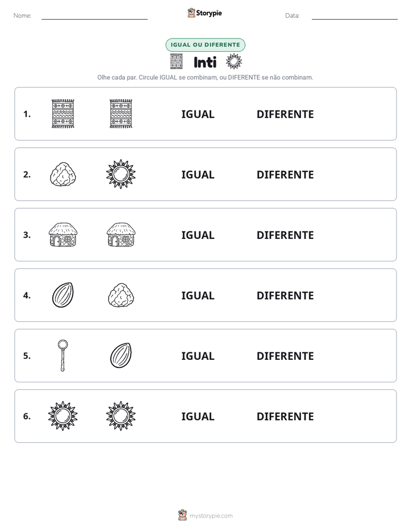The width and height of the screenshot is (411, 532).
Task: Select DIFERENTE for row 5
Action: [x=285, y=356]
